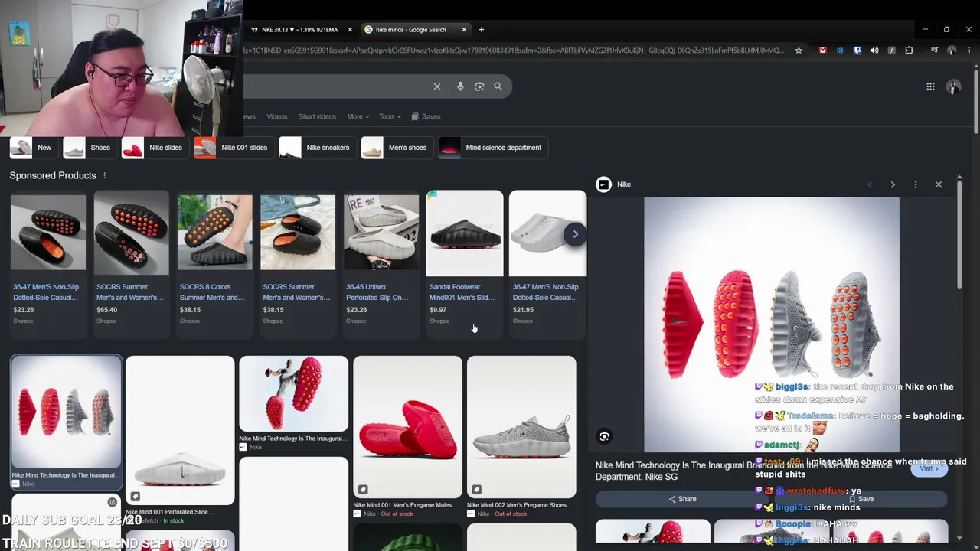This screenshot has width=980, height=551.
Task: Open a new browser tab
Action: pyautogui.click(x=481, y=30)
